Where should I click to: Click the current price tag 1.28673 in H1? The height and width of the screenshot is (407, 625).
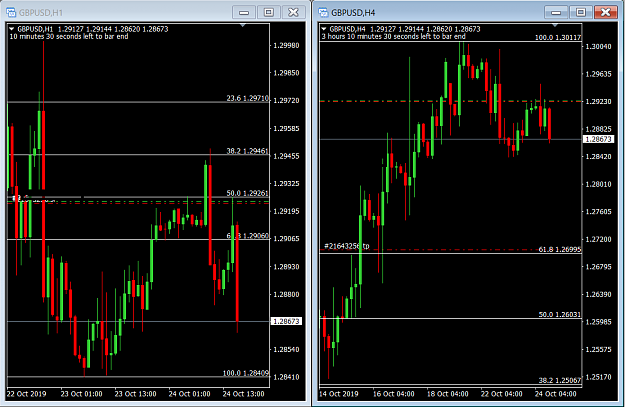pos(286,321)
